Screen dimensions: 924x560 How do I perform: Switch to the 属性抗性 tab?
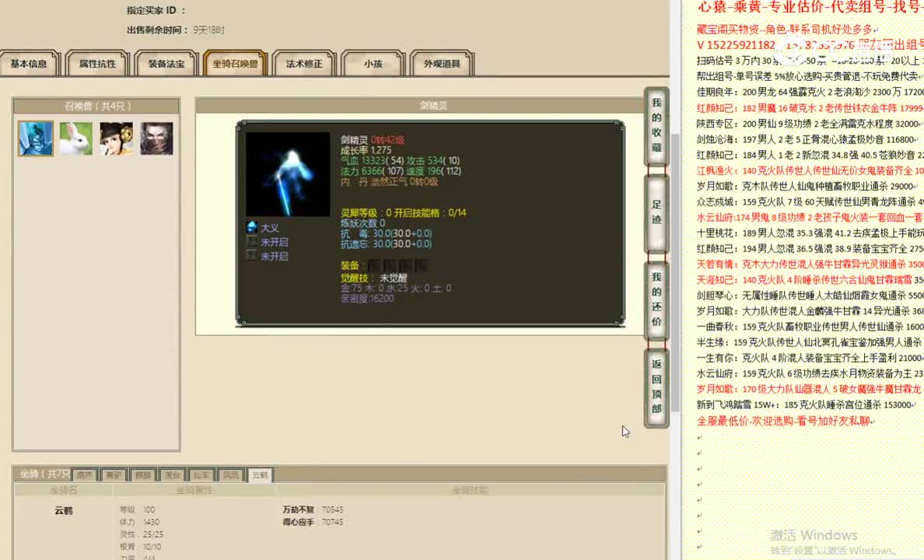[x=98, y=64]
